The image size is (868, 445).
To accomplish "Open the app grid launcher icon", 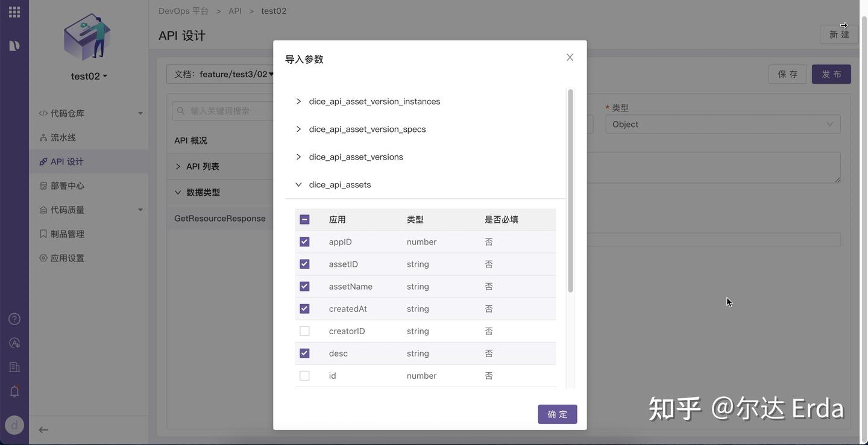I will pyautogui.click(x=14, y=11).
